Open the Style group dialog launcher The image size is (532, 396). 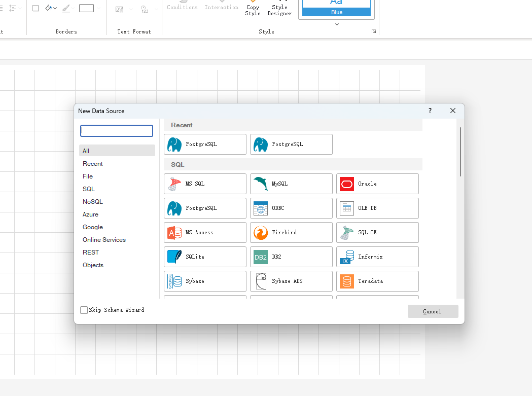pyautogui.click(x=374, y=31)
